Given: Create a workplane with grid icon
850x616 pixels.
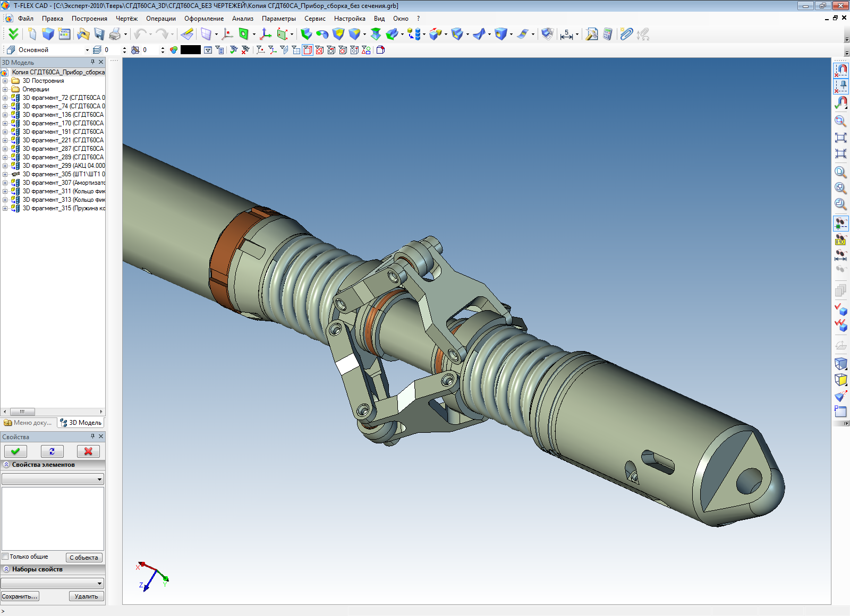Looking at the screenshot, I should pyautogui.click(x=206, y=34).
